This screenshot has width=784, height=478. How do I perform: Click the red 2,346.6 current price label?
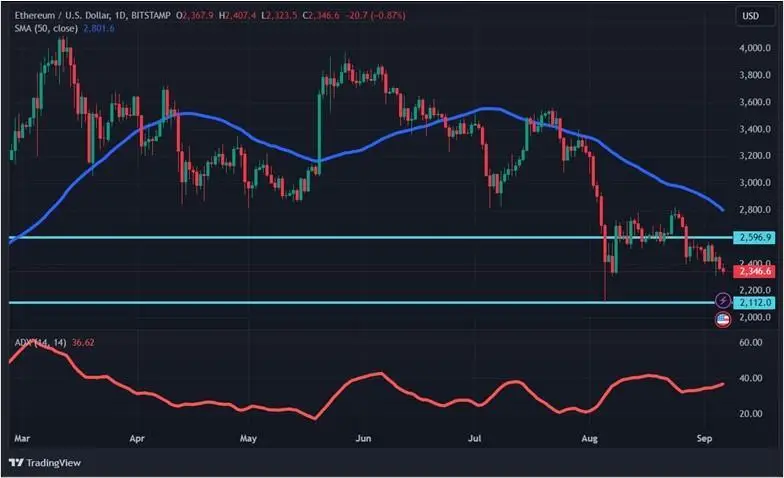click(x=753, y=271)
